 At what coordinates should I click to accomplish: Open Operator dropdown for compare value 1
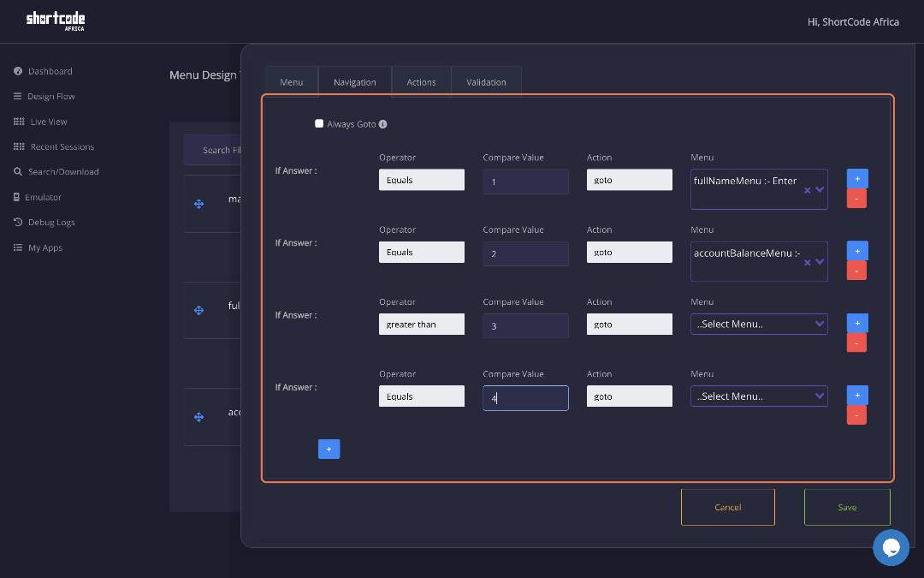(x=421, y=180)
